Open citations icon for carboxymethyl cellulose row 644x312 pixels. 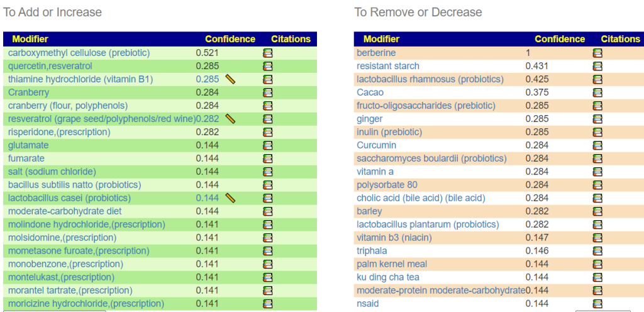(268, 53)
